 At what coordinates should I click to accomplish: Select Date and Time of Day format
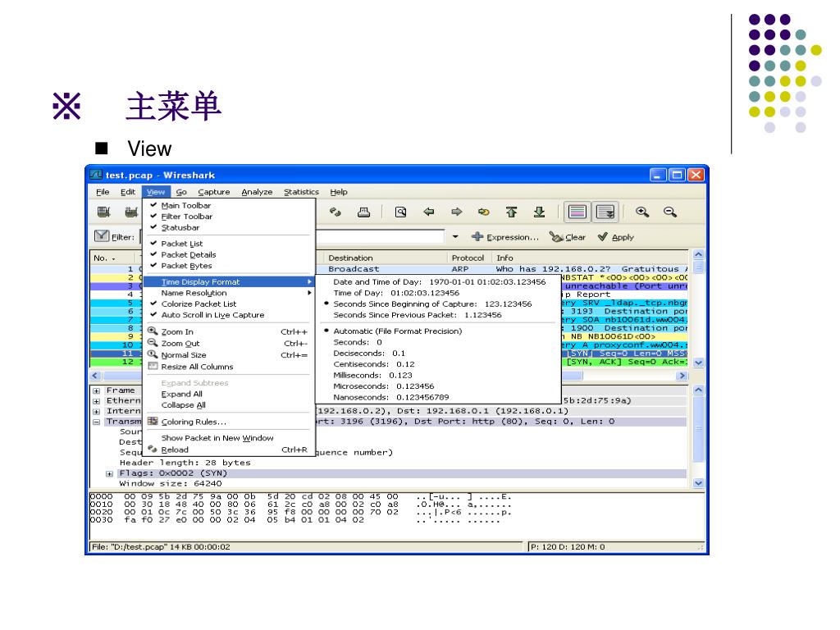[440, 282]
